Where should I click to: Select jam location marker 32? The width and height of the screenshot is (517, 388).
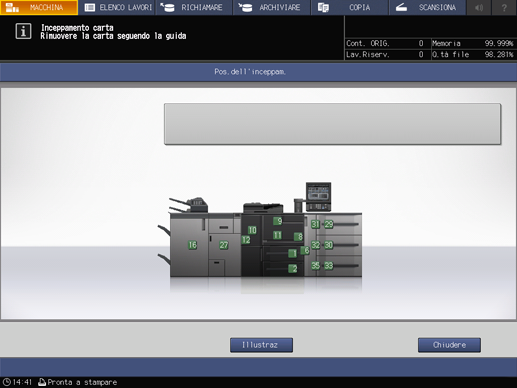[x=315, y=245]
